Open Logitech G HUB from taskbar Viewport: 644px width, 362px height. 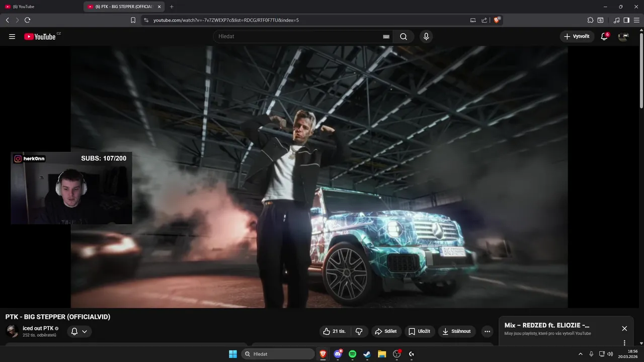[x=411, y=354]
